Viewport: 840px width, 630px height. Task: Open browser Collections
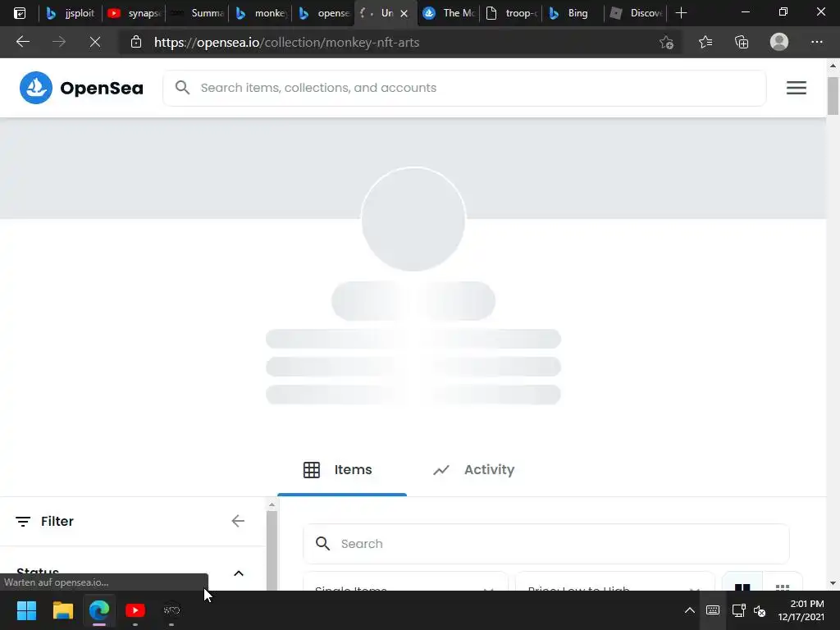[742, 42]
